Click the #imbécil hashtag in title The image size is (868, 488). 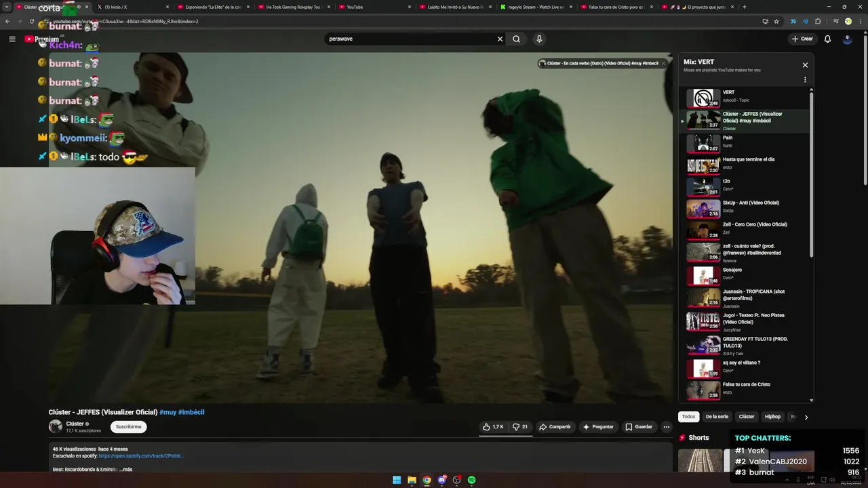(191, 412)
